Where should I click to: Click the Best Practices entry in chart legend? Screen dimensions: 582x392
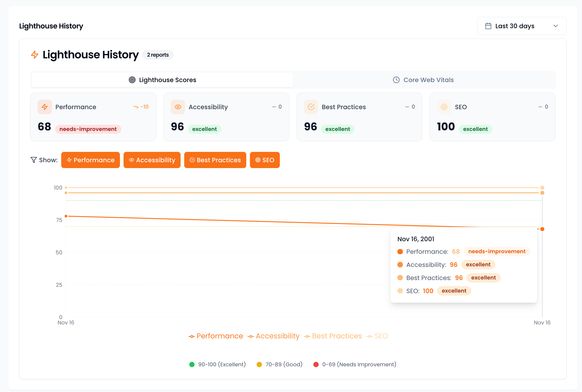[x=333, y=336]
